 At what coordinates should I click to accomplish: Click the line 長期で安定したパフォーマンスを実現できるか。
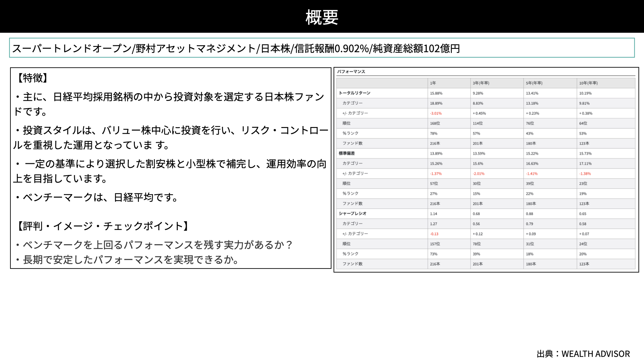(127, 259)
